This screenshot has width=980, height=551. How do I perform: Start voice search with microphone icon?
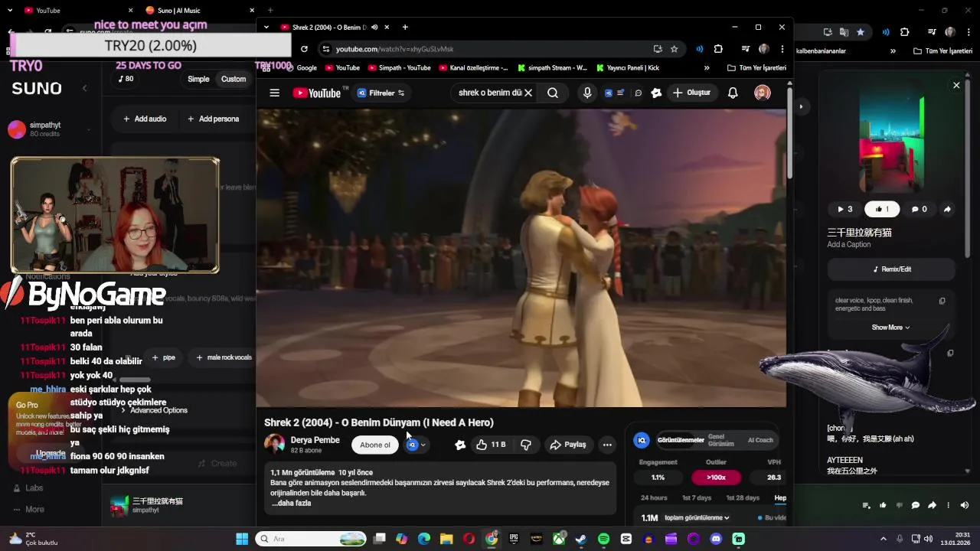point(587,93)
